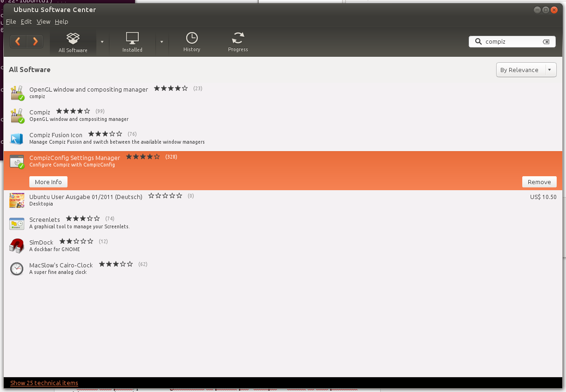This screenshot has width=566, height=392.
Task: Click 'A dockbar for GNOME' description
Action: pos(54,249)
